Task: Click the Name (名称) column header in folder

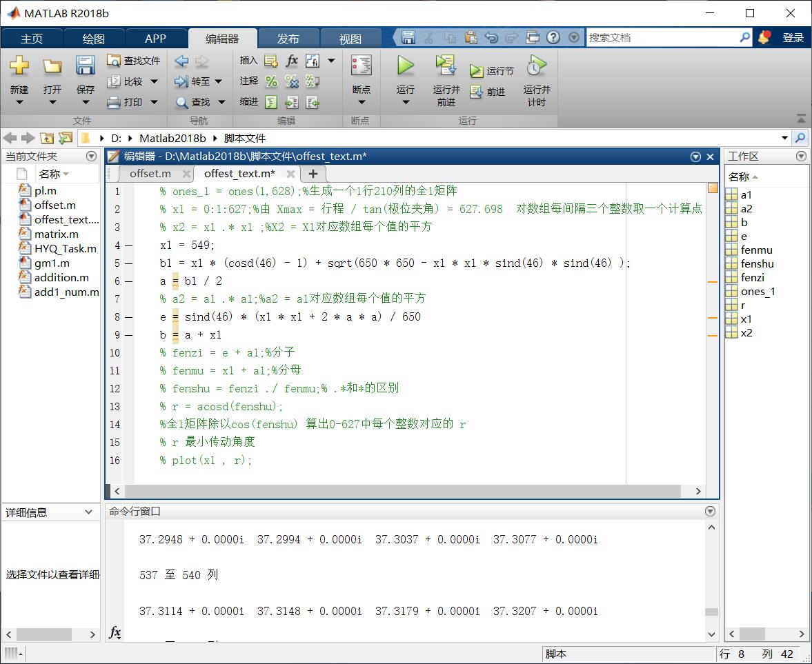Action: (54, 174)
